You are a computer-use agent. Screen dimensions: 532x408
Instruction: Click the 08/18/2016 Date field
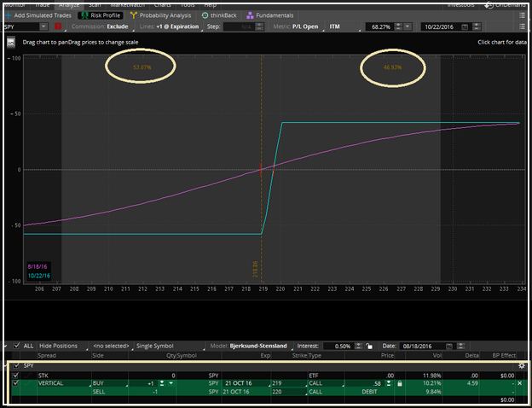[x=422, y=347]
